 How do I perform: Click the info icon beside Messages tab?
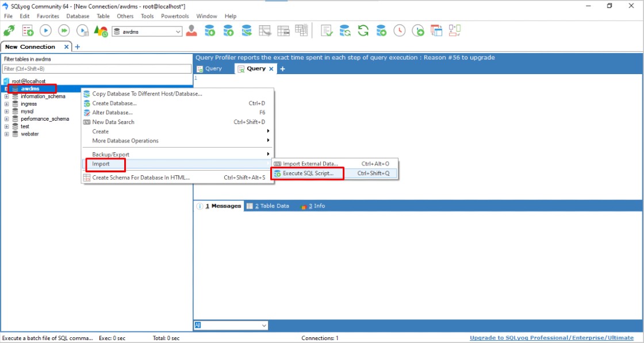coord(200,206)
